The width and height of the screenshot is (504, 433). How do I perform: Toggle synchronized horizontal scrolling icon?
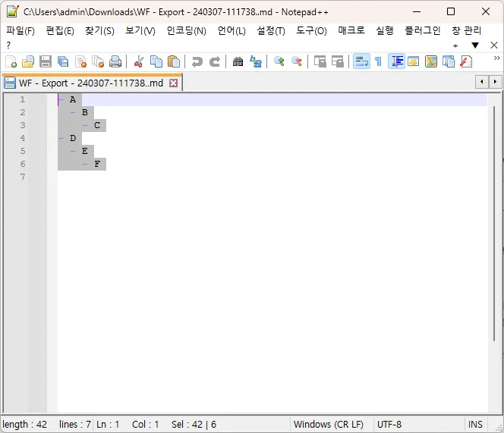coord(338,61)
